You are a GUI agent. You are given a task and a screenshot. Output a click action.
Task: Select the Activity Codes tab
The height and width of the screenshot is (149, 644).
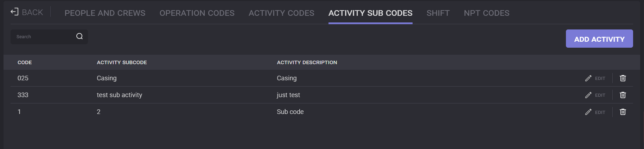coord(281,13)
